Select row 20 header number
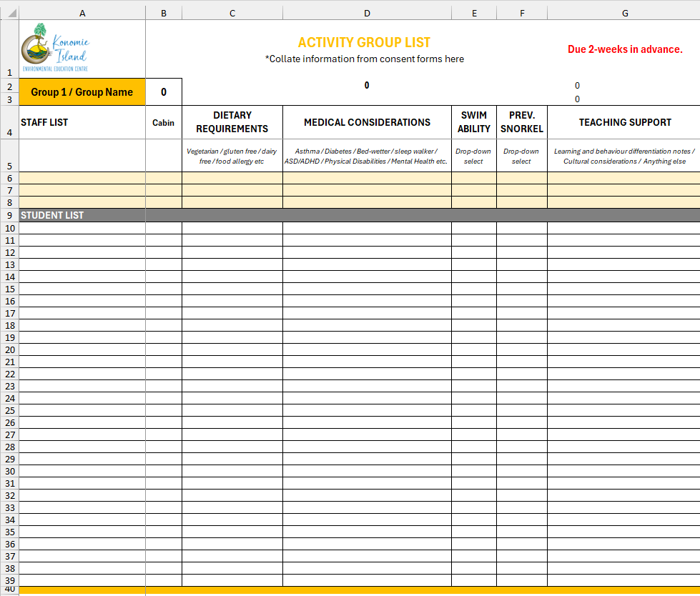 9,349
